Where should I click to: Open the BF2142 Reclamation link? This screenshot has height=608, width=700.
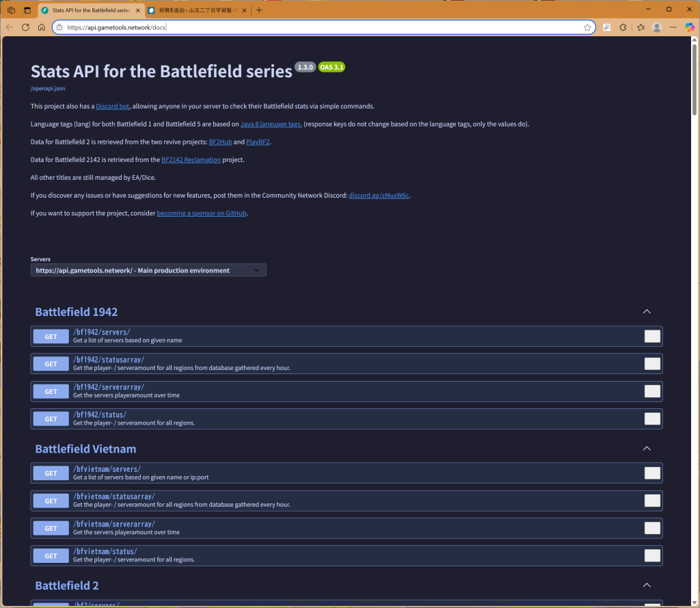[x=191, y=160]
